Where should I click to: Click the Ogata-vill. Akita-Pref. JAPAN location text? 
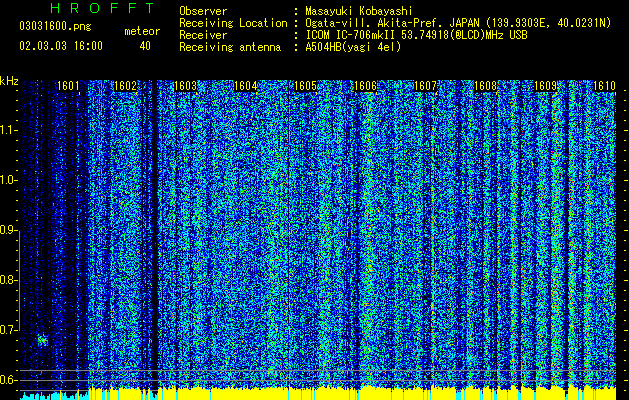[458, 23]
